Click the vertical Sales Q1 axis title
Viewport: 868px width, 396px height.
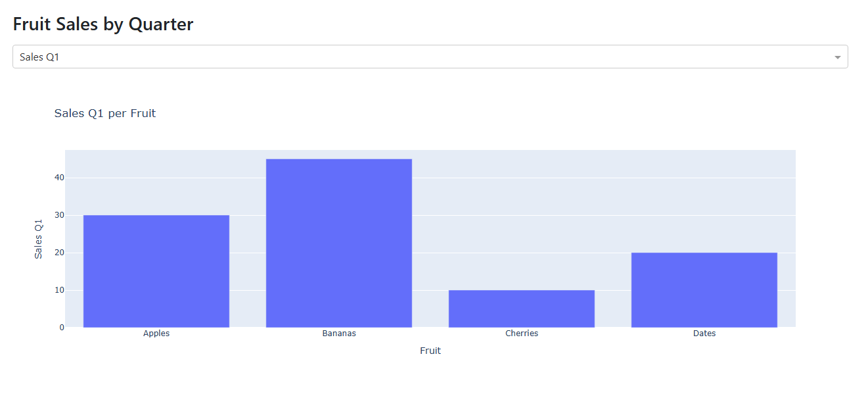[x=39, y=238]
